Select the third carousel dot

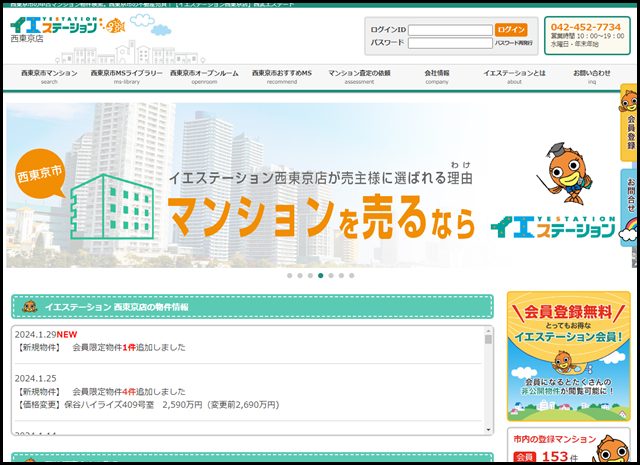pos(310,276)
